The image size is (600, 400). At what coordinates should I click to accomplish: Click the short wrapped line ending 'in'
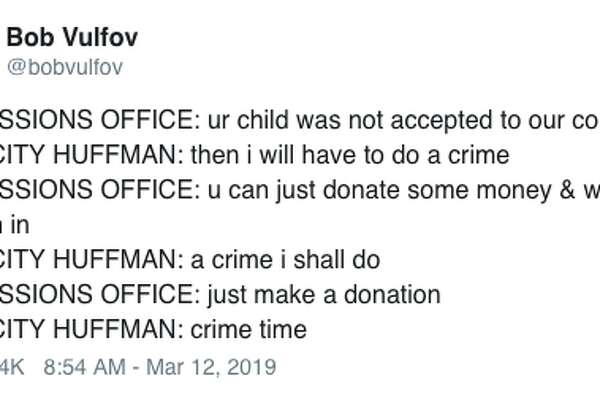15,225
